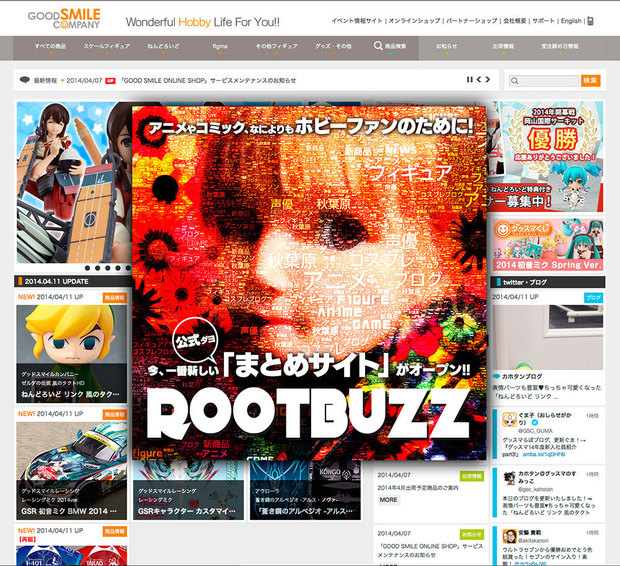Click the orange 検索 search button
The height and width of the screenshot is (566, 620).
[x=590, y=80]
